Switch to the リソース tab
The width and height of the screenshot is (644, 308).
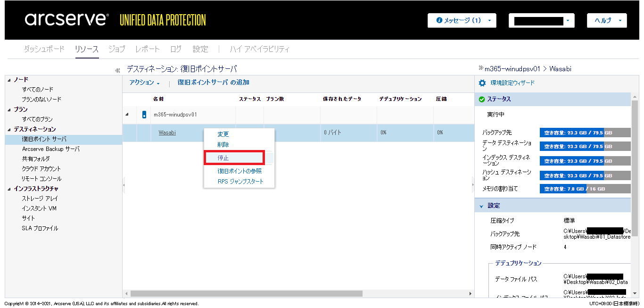87,49
